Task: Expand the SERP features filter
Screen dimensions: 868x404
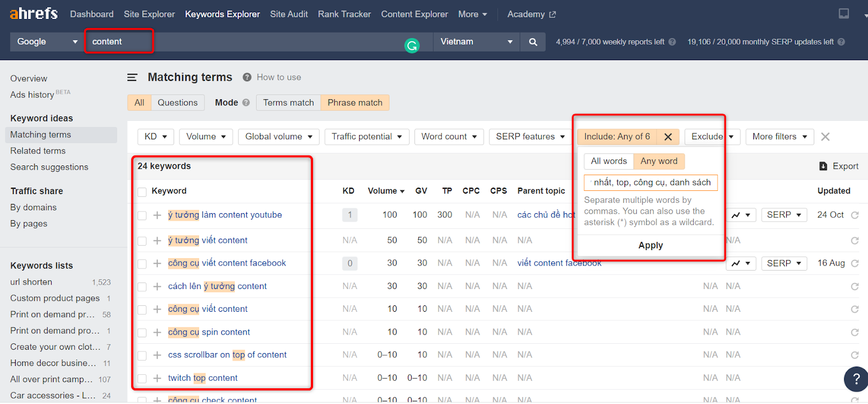Action: point(530,137)
